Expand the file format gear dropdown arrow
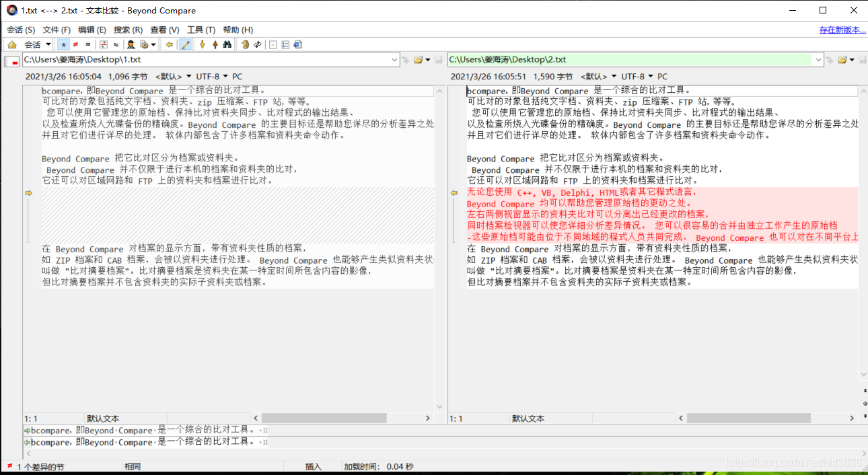This screenshot has width=868, height=475. [x=153, y=45]
